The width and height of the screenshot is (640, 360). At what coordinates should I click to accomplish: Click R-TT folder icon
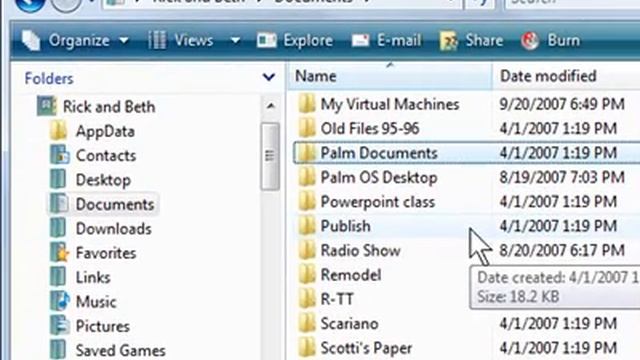pos(307,299)
